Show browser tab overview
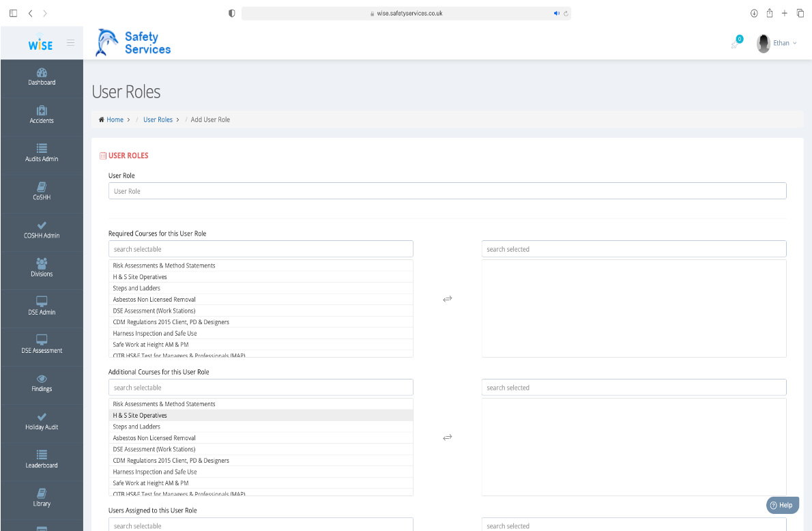This screenshot has height=531, width=812. (x=800, y=14)
